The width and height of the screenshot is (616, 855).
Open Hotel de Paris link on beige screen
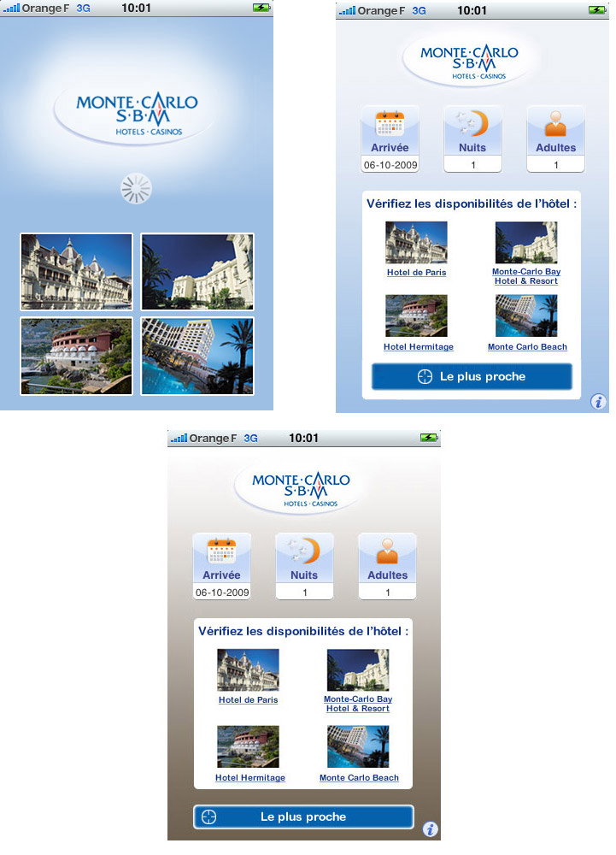pos(249,700)
